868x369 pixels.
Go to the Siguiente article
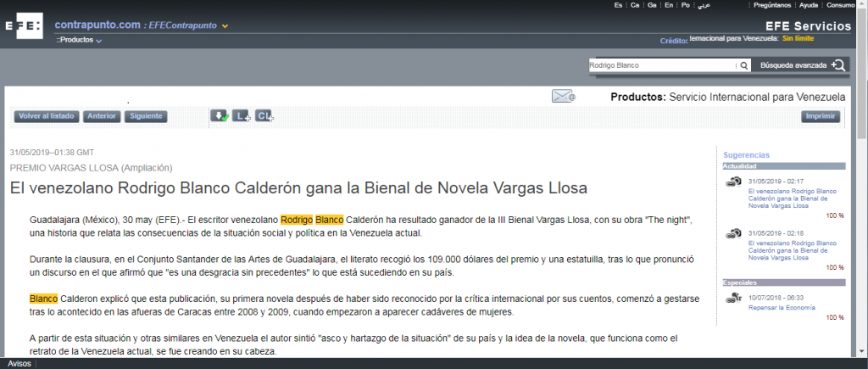(146, 116)
